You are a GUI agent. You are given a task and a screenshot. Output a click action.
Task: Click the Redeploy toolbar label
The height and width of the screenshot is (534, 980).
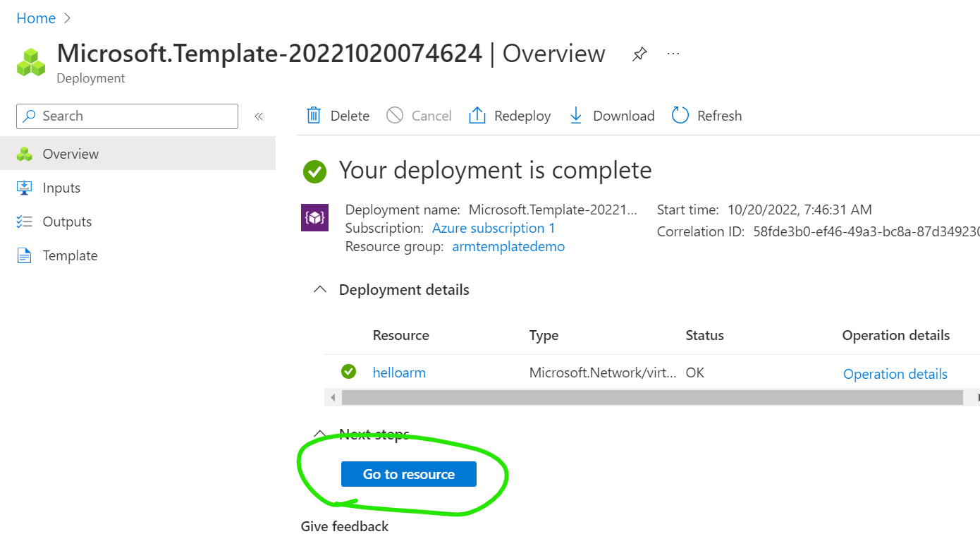click(522, 116)
